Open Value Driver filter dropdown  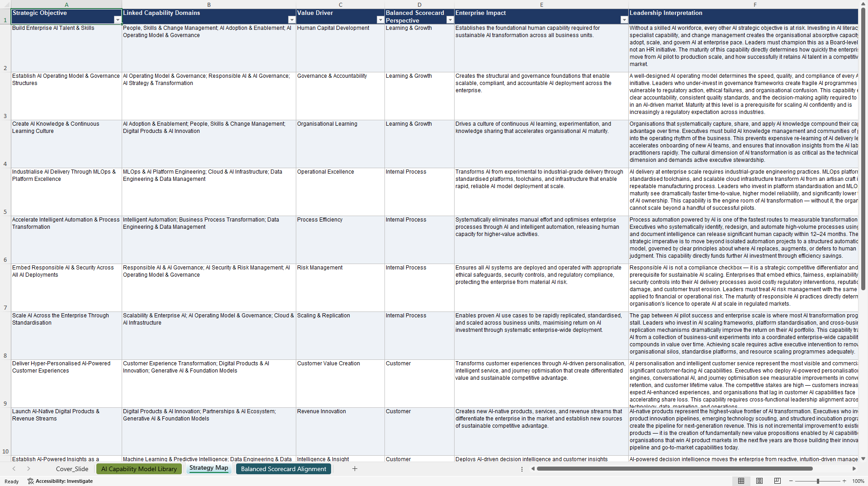coord(380,20)
